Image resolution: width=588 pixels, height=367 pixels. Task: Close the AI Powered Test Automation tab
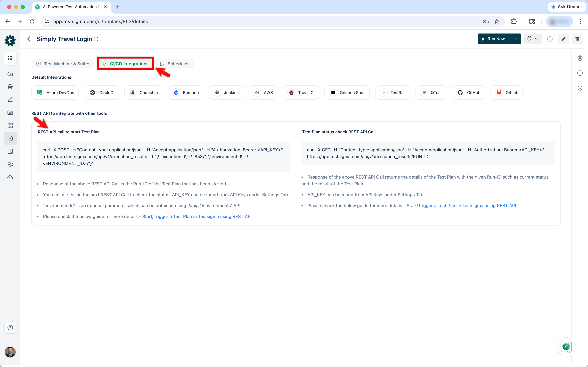point(105,7)
